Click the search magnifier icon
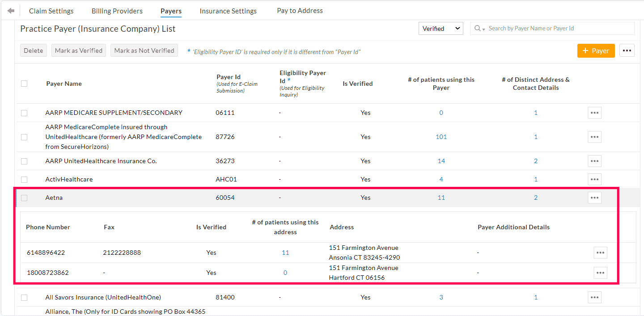Viewport: 644px width, 316px height. click(x=477, y=28)
